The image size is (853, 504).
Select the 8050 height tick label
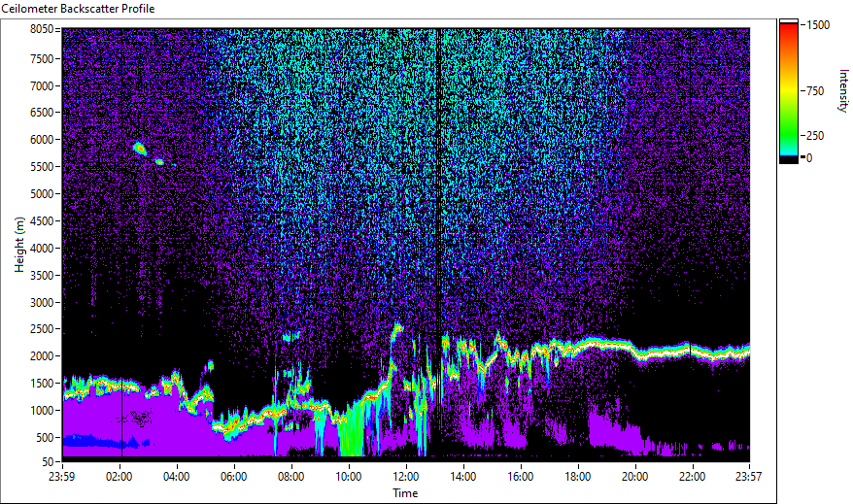42,29
